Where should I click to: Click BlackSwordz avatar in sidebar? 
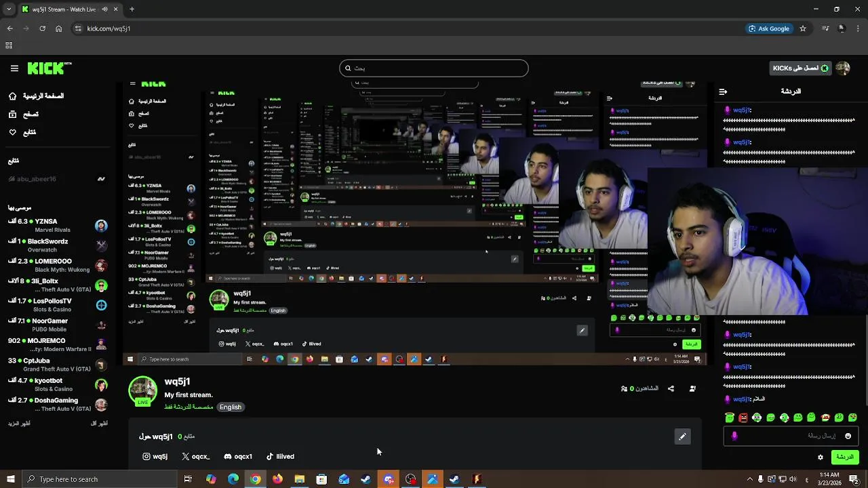click(101, 245)
